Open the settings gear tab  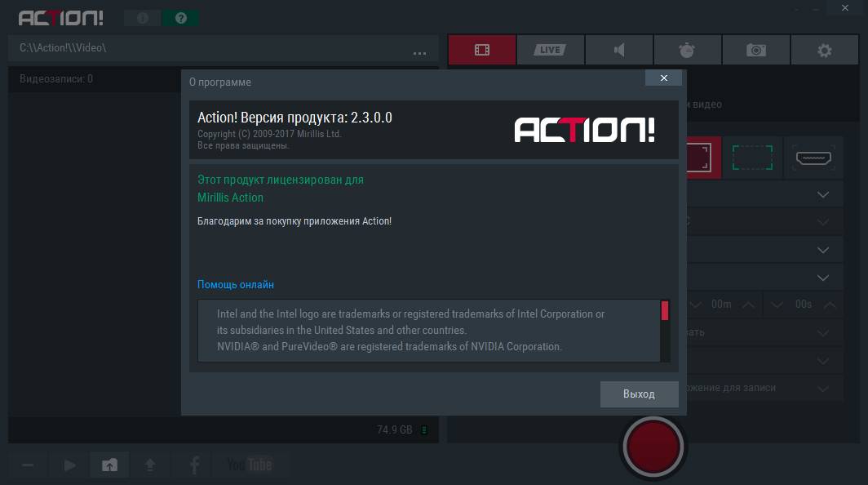point(824,50)
